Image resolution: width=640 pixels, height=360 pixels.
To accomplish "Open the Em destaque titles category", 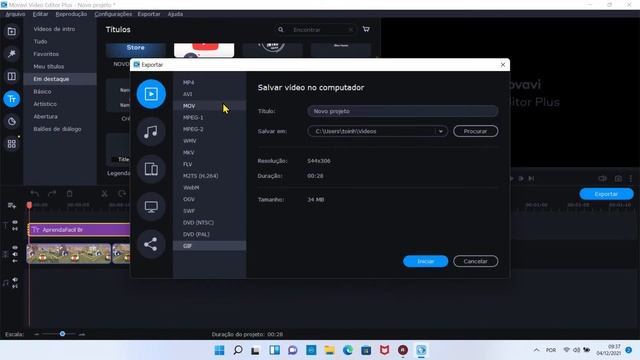I will pos(60,79).
